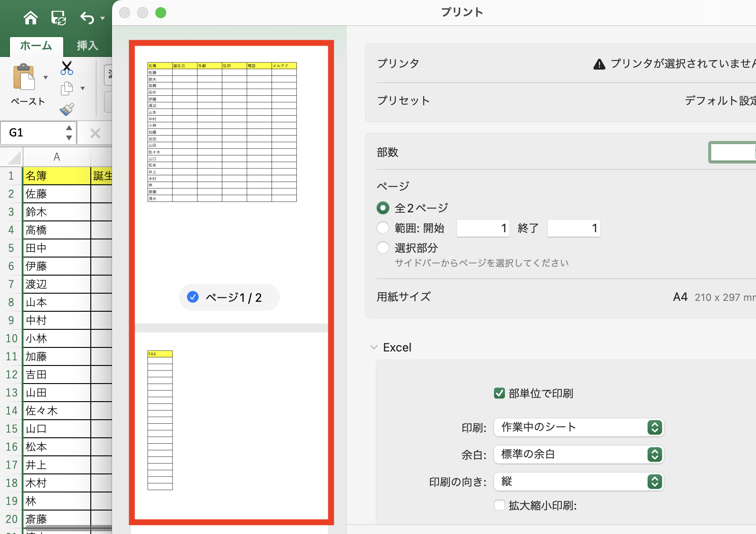
Task: Select the ホーム ribbon tab
Action: pyautogui.click(x=36, y=46)
